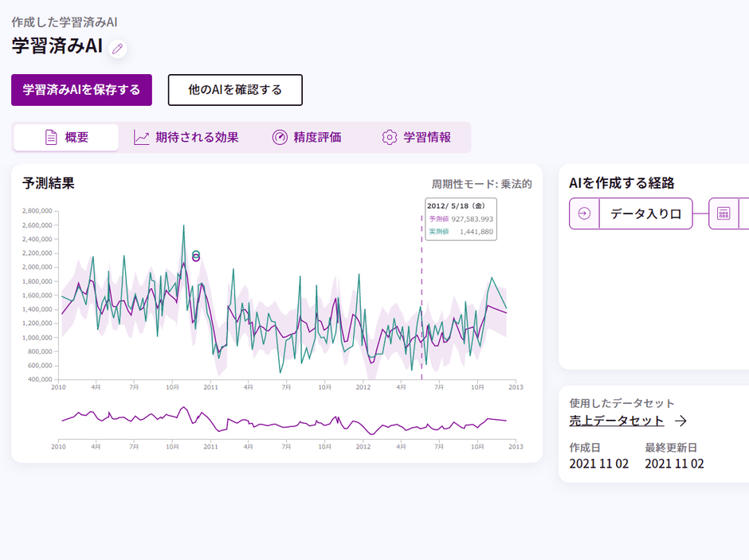Click the 周期性モード: 乗法的 label
The height and width of the screenshot is (560, 749).
(x=481, y=184)
